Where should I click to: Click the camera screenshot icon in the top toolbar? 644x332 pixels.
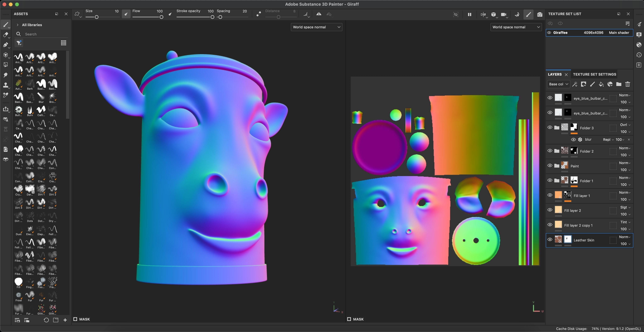(x=540, y=14)
